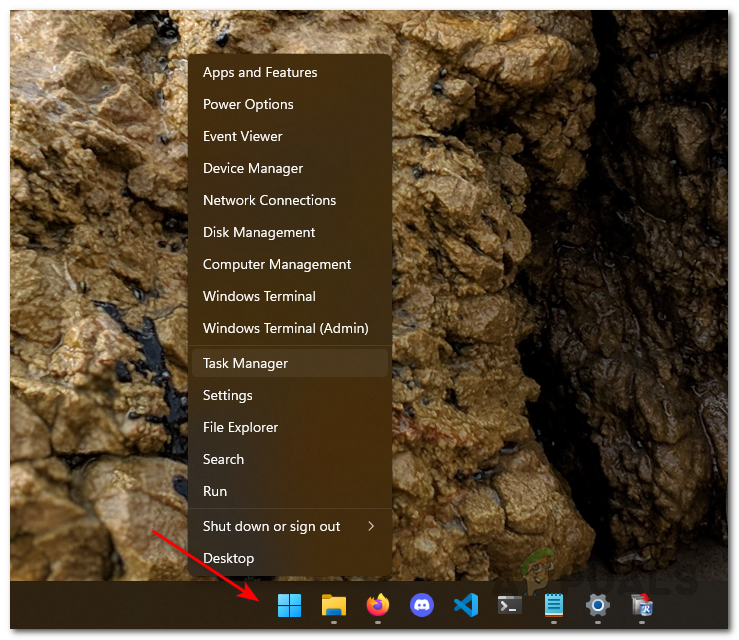Show the Desktop via menu entry
Image resolution: width=739 pixels, height=640 pixels.
coord(228,558)
